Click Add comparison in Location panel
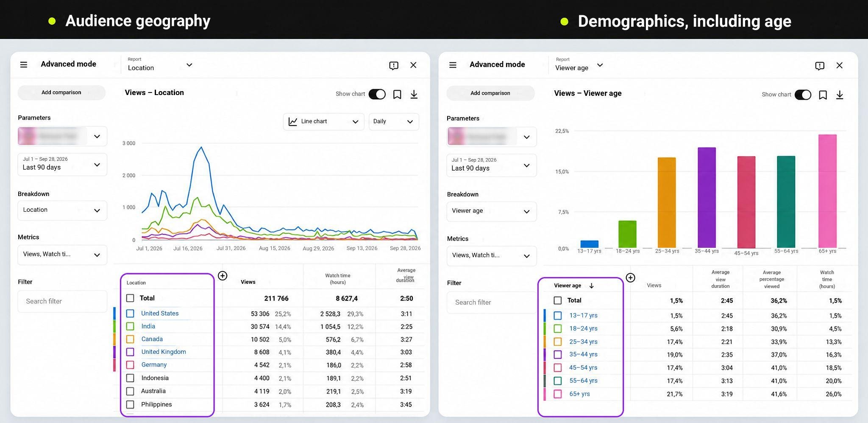The image size is (868, 423). [x=61, y=92]
